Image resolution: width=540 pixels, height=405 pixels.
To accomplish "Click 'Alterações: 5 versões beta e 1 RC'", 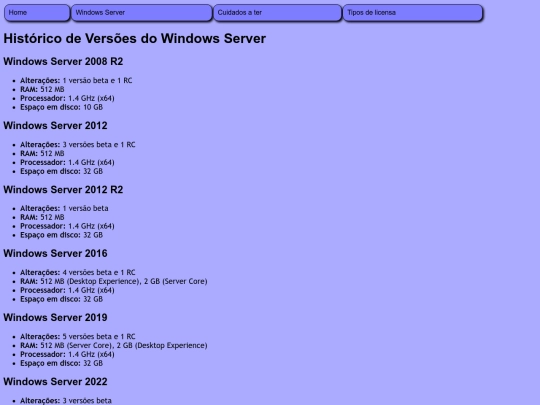I will pyautogui.click(x=78, y=336).
